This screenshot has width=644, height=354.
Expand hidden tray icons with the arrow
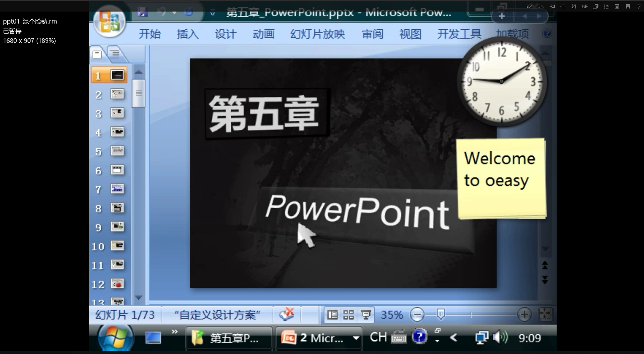coord(453,338)
